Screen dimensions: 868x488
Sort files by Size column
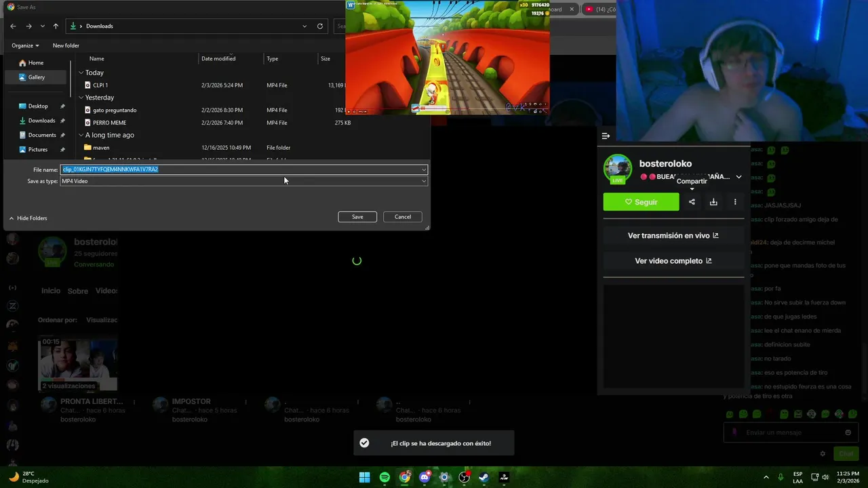click(x=325, y=58)
